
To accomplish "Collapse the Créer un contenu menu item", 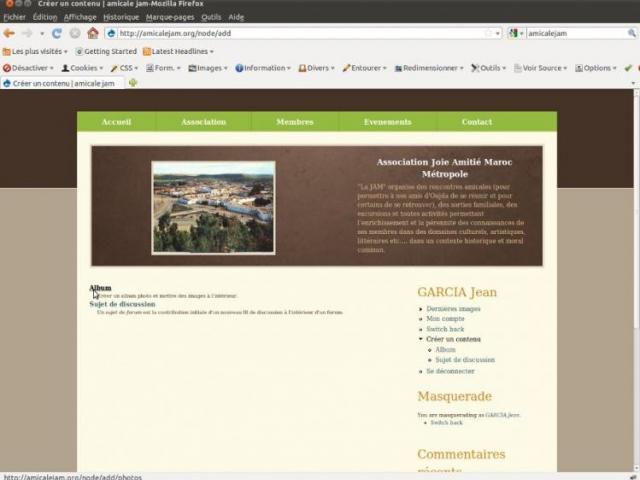I will (x=453, y=339).
